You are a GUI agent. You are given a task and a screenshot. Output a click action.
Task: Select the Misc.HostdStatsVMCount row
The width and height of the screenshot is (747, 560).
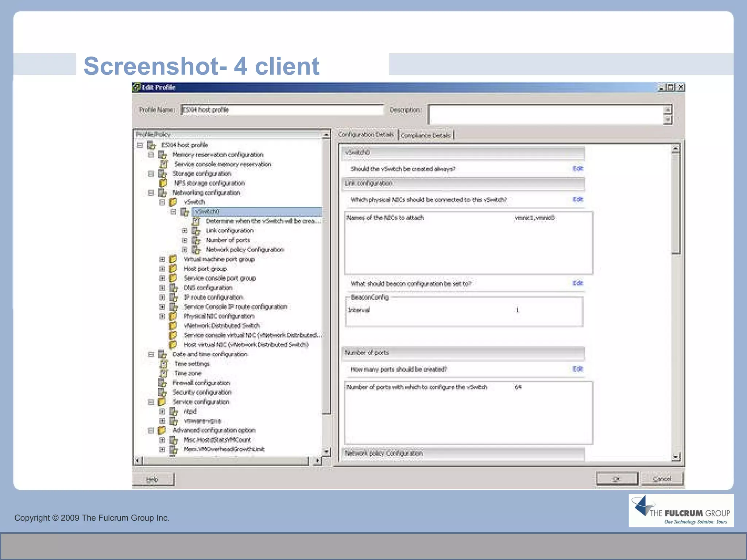[217, 440]
